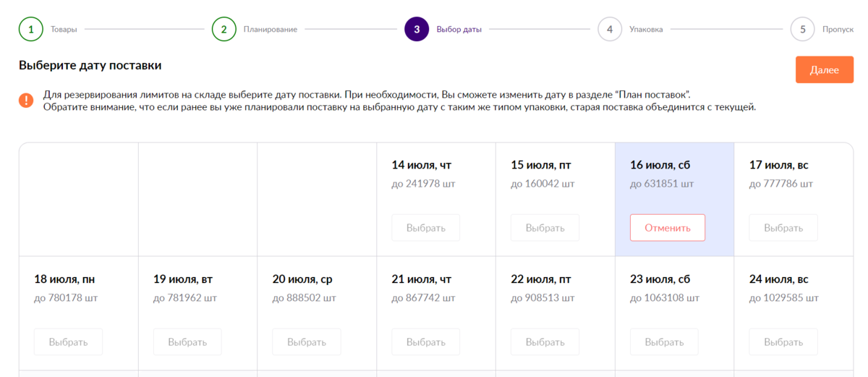
Task: Click step 5 circle for Пропуск
Action: pos(802,30)
